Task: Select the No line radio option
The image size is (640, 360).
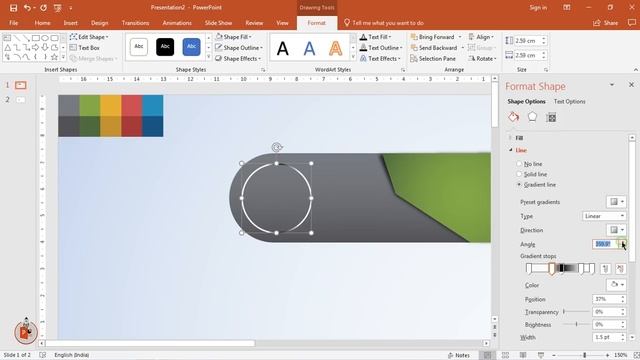Action: coord(529,164)
